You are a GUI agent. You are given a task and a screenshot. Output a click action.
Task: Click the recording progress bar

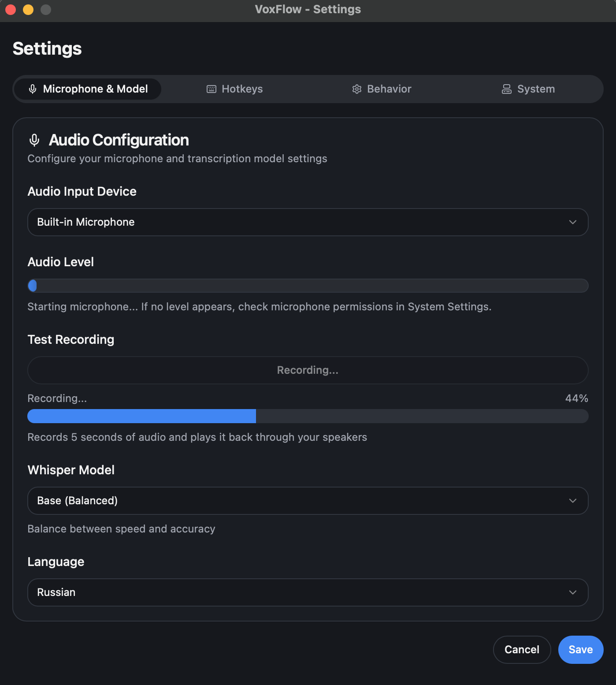[x=308, y=416]
